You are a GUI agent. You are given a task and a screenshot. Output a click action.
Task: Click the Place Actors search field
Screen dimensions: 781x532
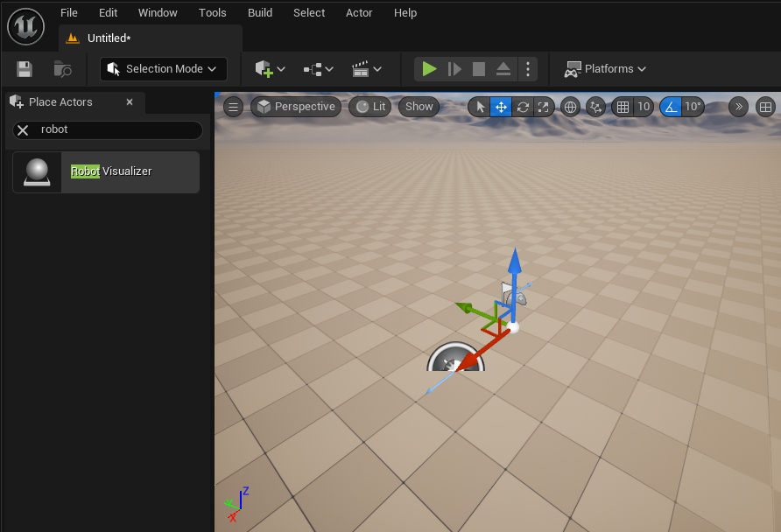[x=108, y=129]
